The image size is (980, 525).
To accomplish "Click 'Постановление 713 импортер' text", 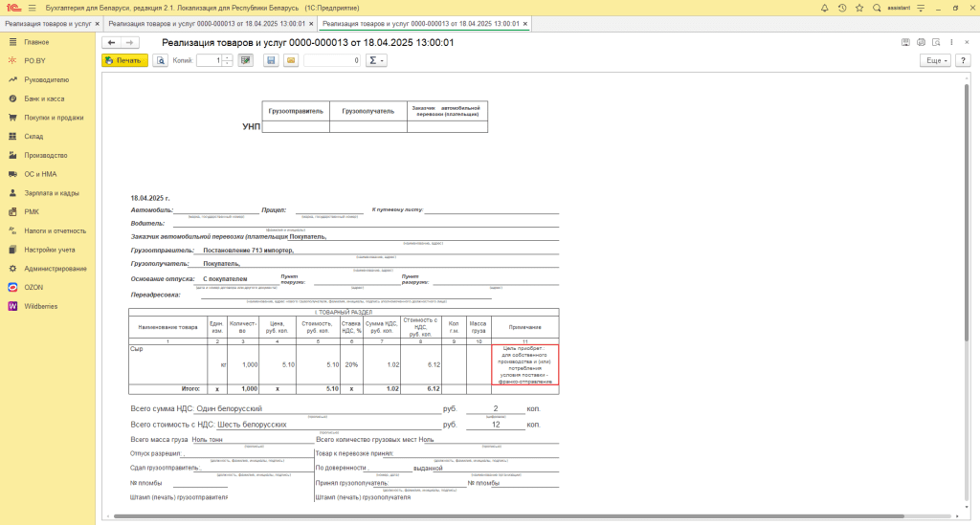I will [248, 251].
